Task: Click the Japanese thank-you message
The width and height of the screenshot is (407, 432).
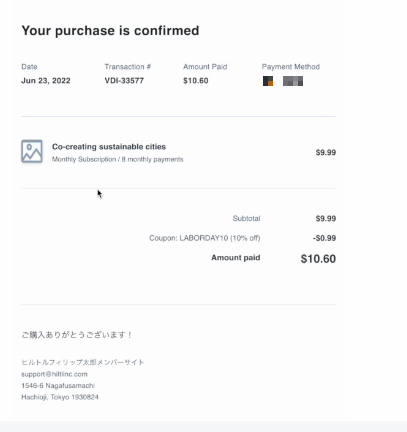Action: [77, 334]
